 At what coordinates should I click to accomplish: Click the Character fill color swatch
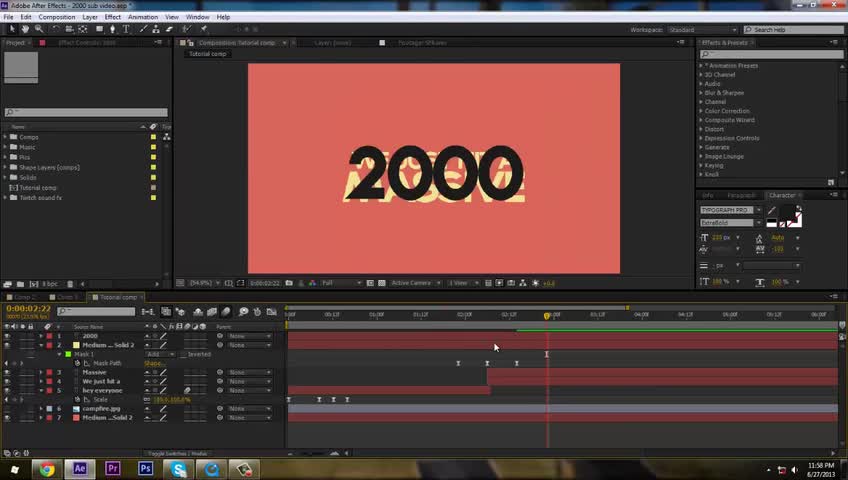pyautogui.click(x=787, y=211)
